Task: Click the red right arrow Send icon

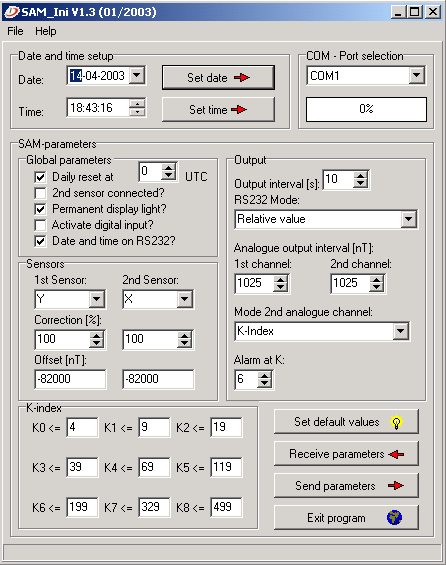Action: tap(396, 486)
